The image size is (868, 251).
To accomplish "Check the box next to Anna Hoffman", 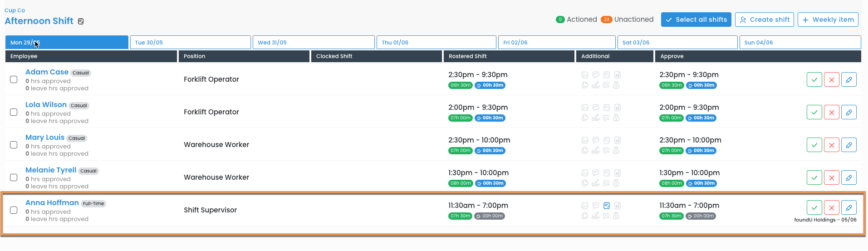I will point(14,210).
